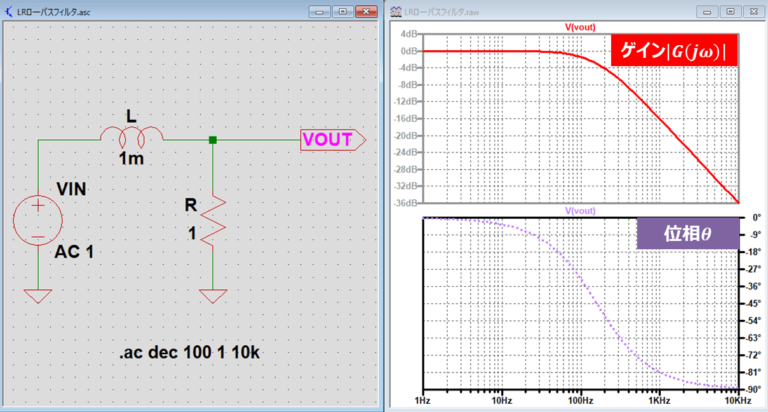Click the VOUT output port label
Viewport: 768px width, 412px height.
pyautogui.click(x=333, y=140)
